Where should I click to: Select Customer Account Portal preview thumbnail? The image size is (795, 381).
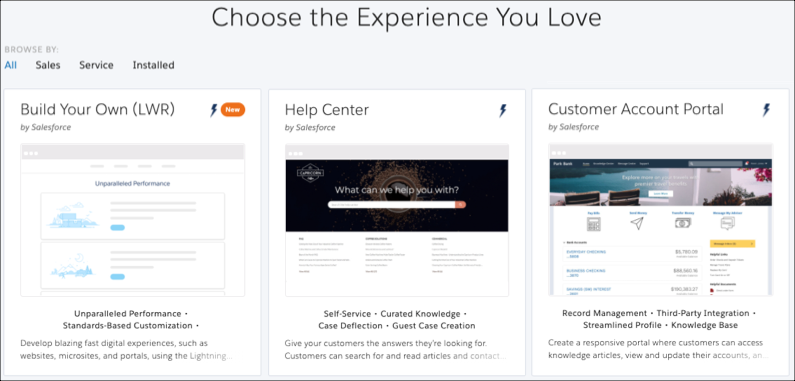tap(661, 220)
